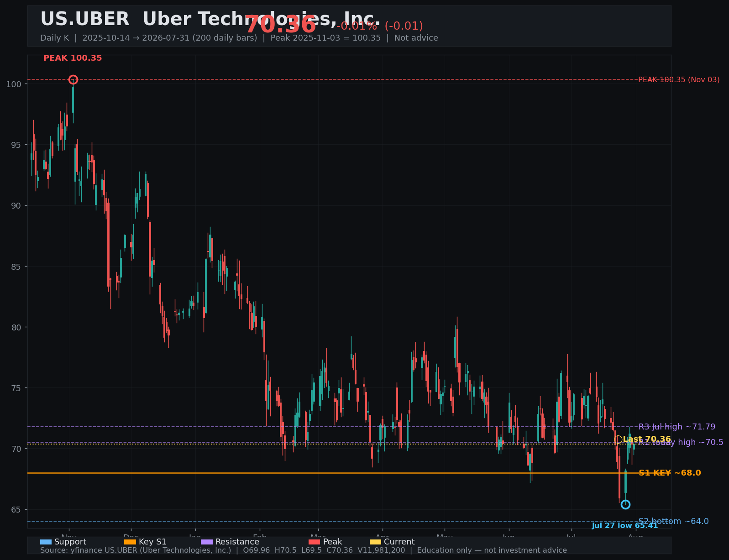
Task: Click the "Jul 27 low 65.41" annotation
Action: pos(625,526)
